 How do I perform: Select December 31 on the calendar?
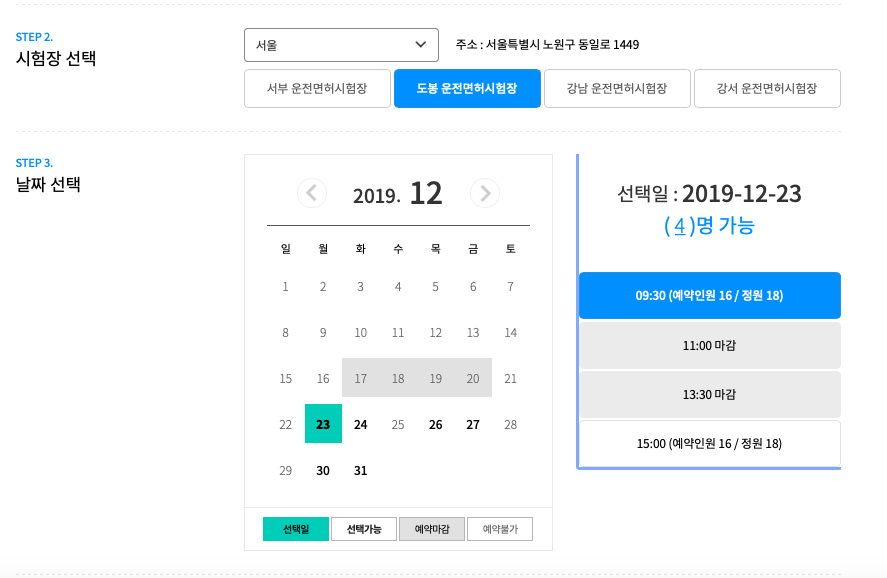360,470
